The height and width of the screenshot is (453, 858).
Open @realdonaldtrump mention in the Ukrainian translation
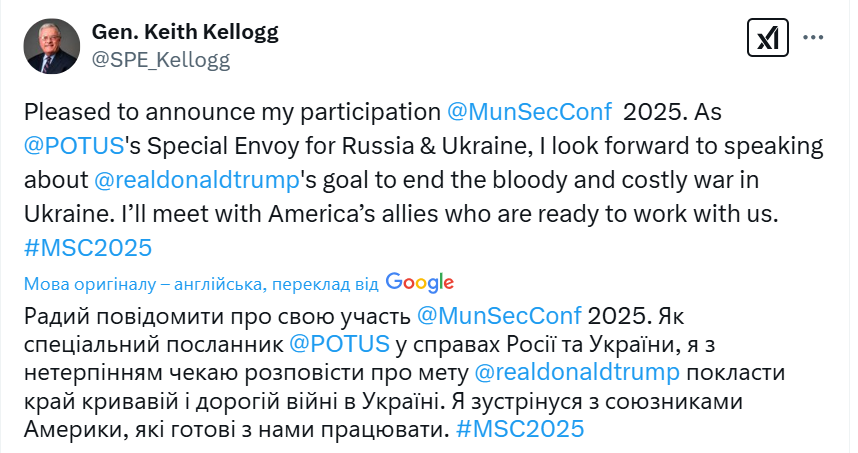pyautogui.click(x=577, y=373)
